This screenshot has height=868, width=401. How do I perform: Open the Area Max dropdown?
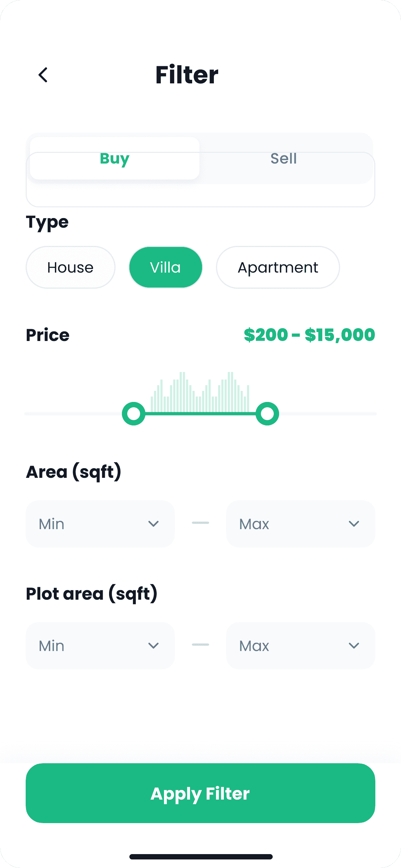point(300,524)
